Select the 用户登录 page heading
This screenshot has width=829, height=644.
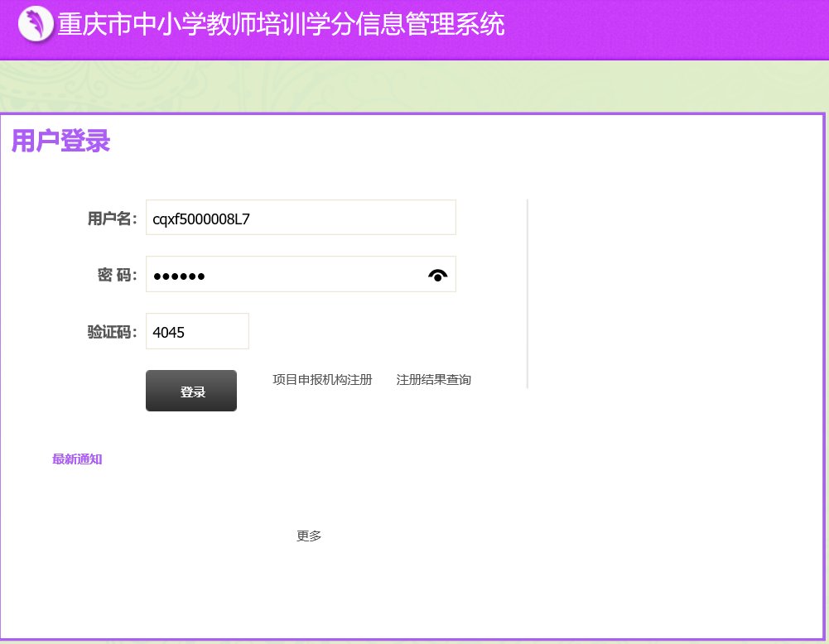click(60, 141)
